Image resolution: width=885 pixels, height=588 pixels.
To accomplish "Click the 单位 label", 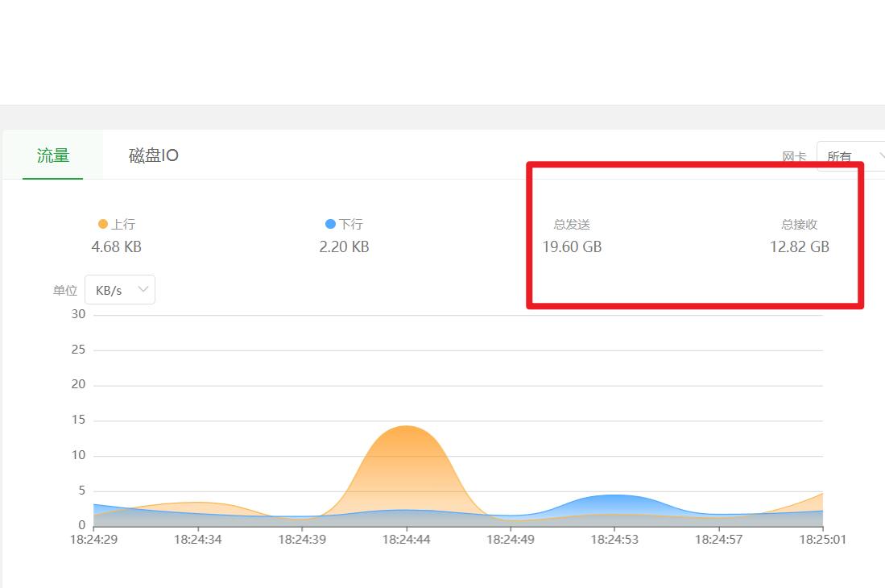I will (65, 291).
